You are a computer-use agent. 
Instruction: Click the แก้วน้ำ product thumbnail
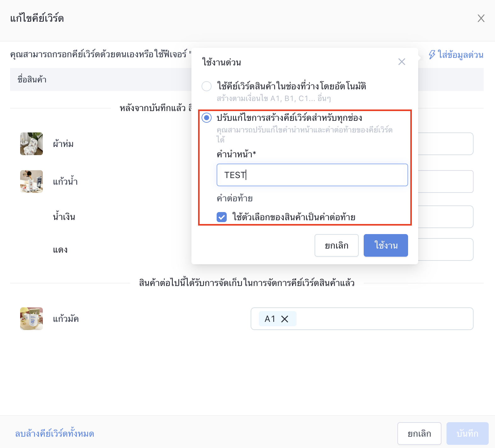coord(31,182)
